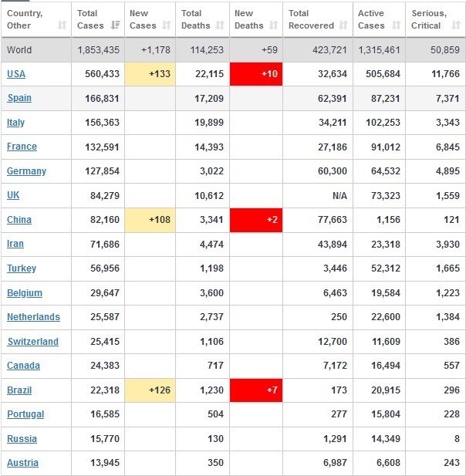The height and width of the screenshot is (476, 466).
Task: Click the sort icon beside Total Recovered
Action: point(344,25)
